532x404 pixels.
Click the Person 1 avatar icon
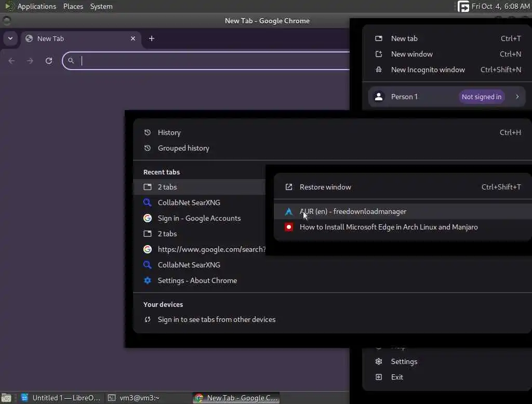pyautogui.click(x=379, y=97)
